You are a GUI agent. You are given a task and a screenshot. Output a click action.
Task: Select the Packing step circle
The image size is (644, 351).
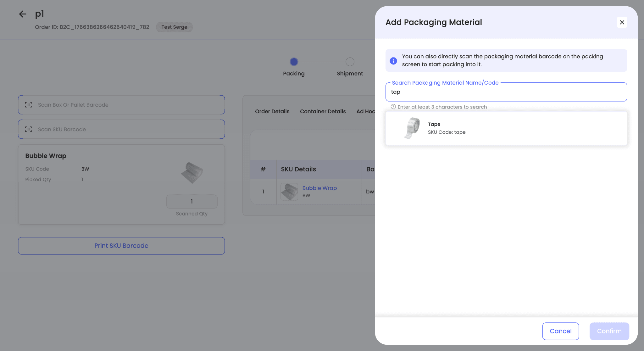coord(294,62)
